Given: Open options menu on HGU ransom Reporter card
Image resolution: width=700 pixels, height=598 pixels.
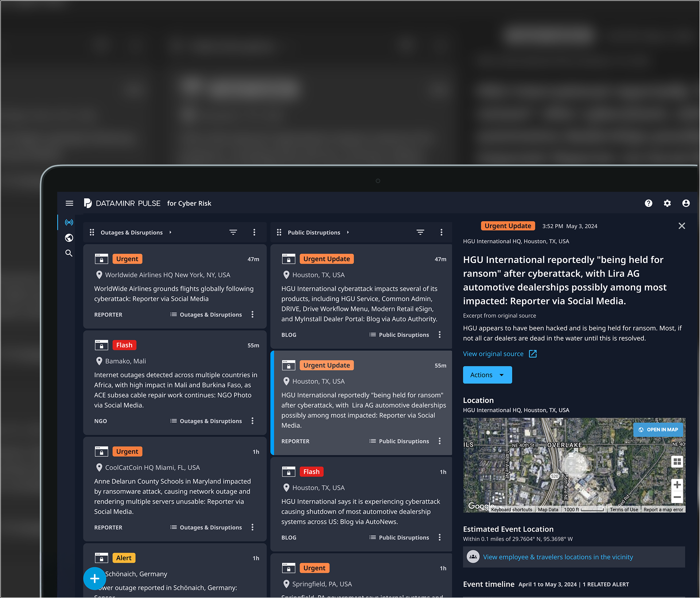Looking at the screenshot, I should [440, 441].
